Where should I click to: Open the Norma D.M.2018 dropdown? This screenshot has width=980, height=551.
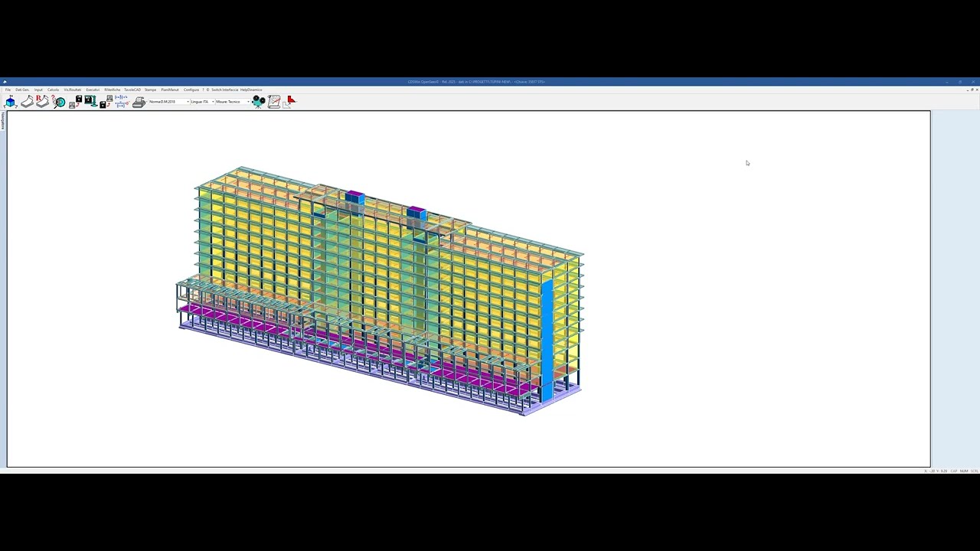coord(169,102)
